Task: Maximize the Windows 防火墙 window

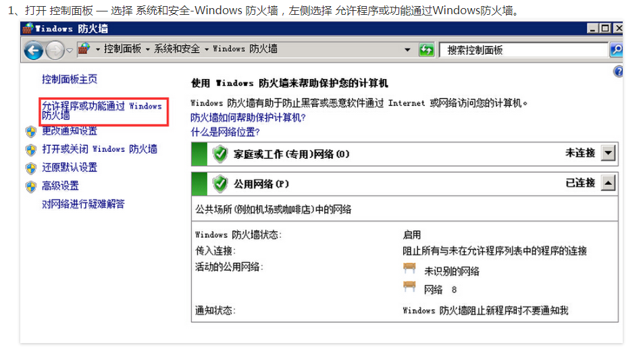Action: pyautogui.click(x=605, y=28)
